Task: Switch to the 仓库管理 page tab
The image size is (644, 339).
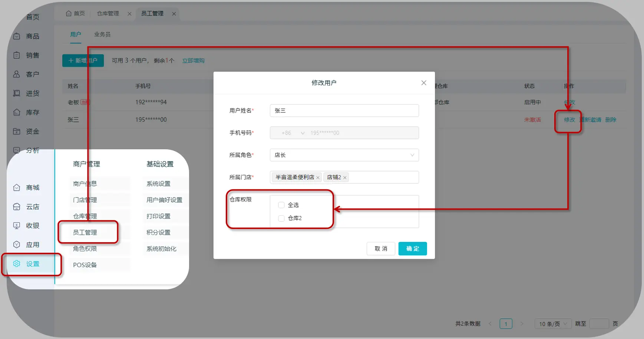Action: coord(108,13)
